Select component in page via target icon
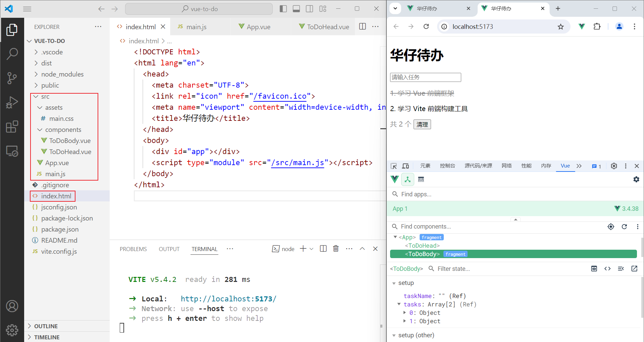 coord(611,227)
